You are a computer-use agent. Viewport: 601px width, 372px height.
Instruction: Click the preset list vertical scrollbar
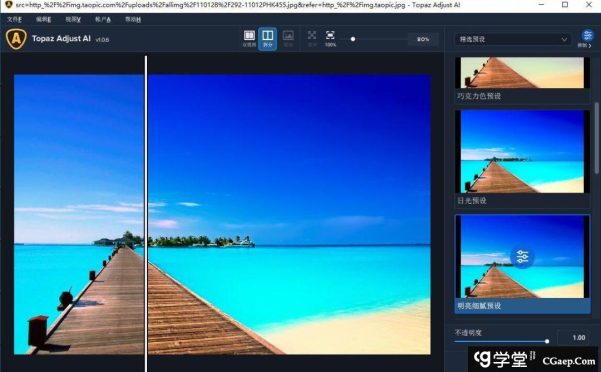596,138
